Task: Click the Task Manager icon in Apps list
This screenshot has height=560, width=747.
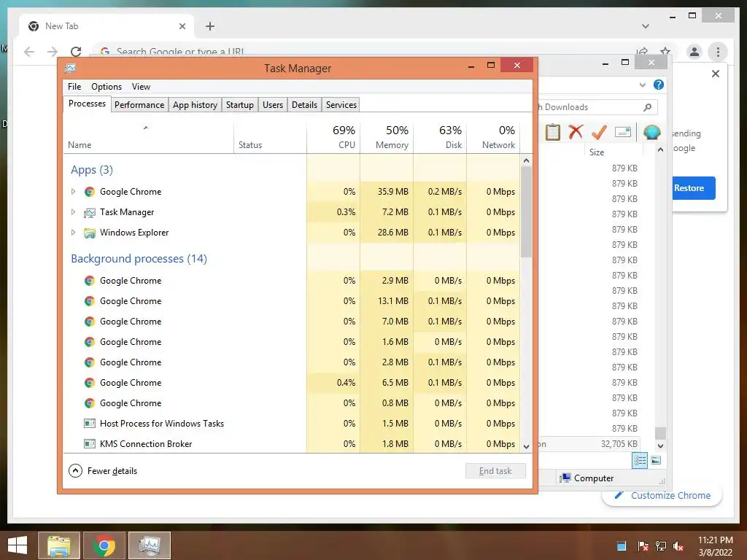Action: pyautogui.click(x=89, y=212)
